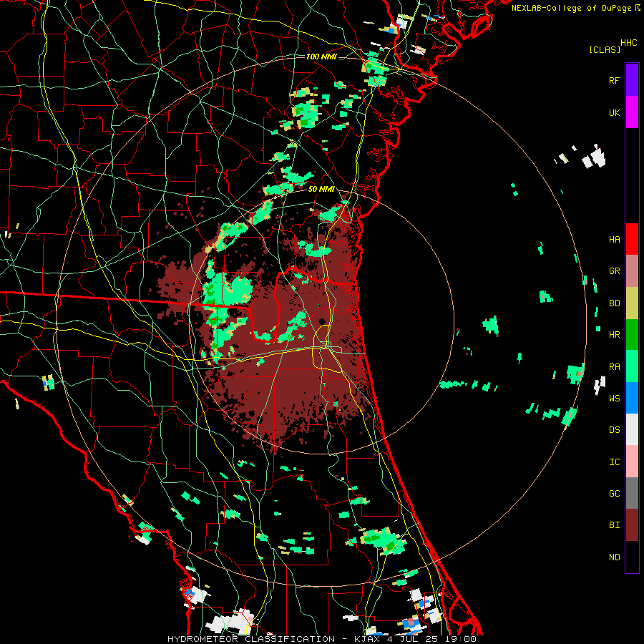Click the RF text label in legend
The image size is (644, 644).
pos(614,81)
